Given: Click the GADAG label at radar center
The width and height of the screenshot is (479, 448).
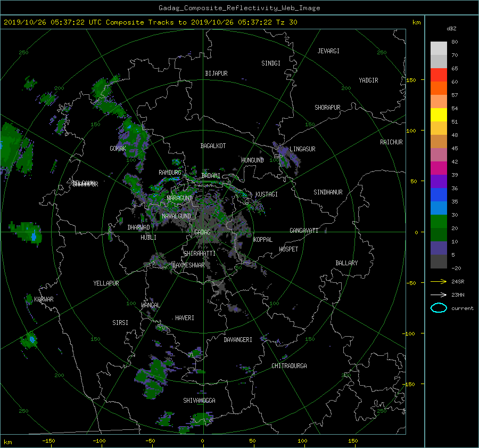Looking at the screenshot, I should click(x=202, y=232).
